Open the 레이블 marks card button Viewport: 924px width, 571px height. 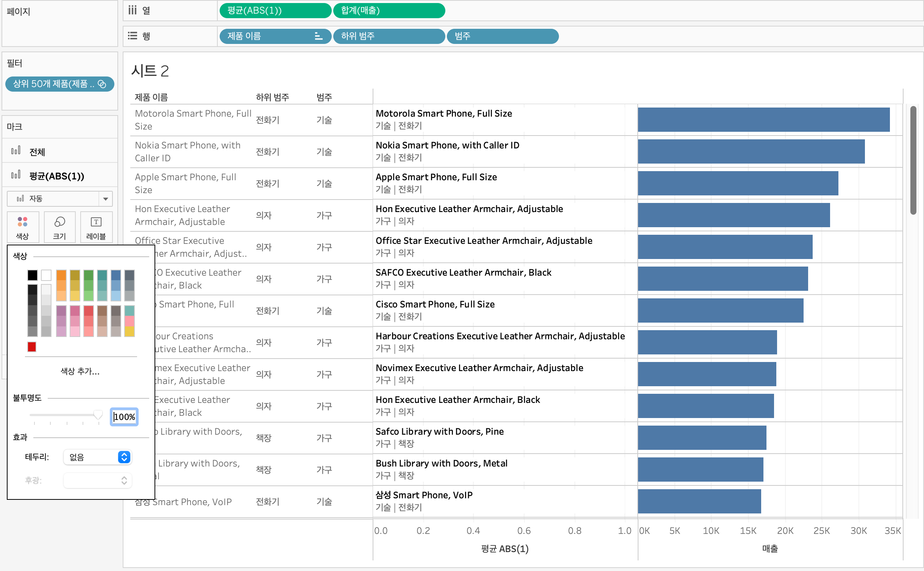(96, 227)
